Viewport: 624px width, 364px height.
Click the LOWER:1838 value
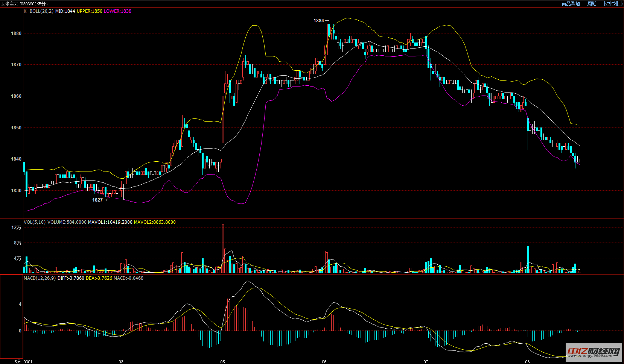point(118,11)
